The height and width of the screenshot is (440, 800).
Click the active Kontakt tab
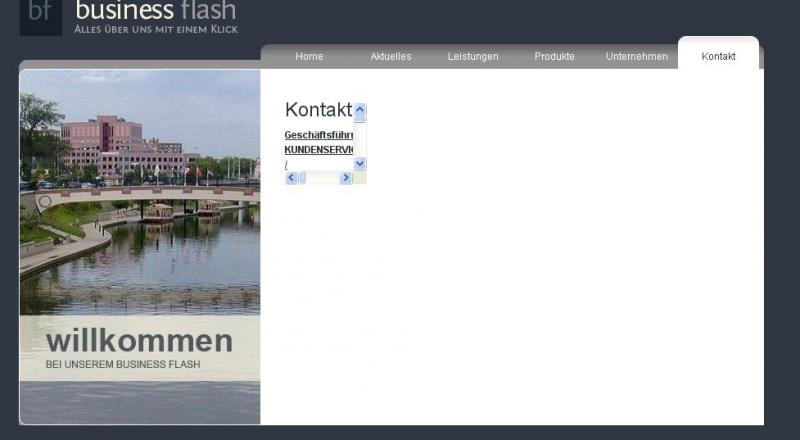718,57
